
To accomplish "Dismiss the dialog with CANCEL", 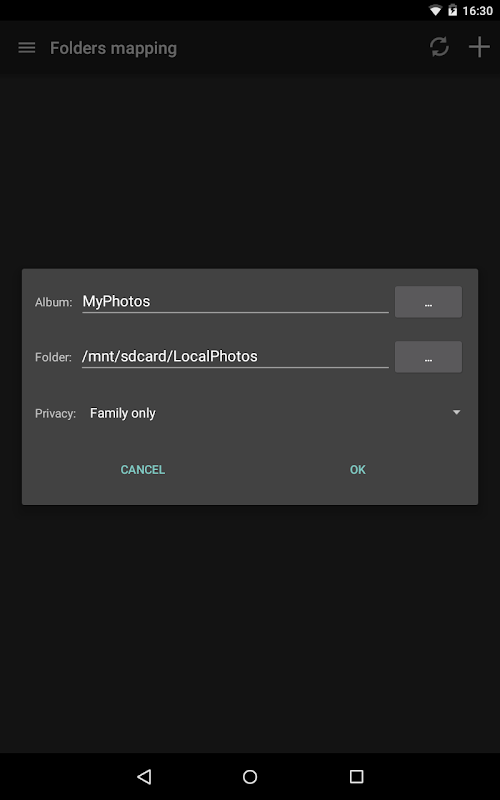I will point(142,469).
